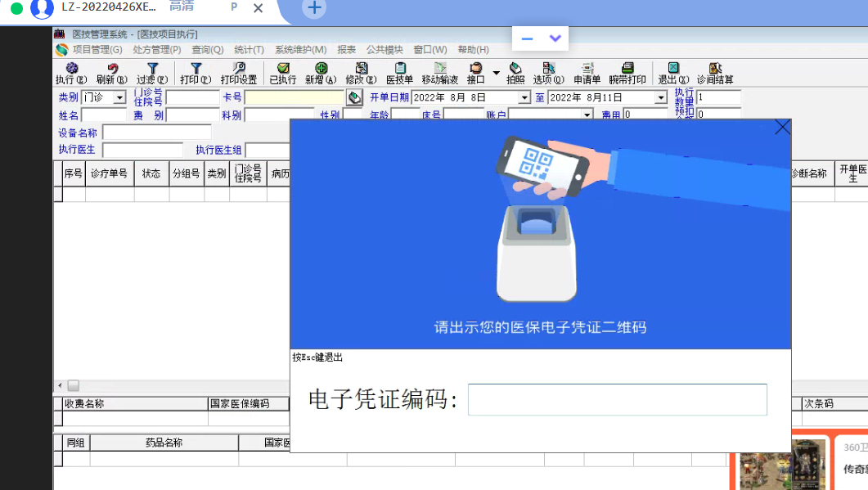Open the 处方管理(P) menu

coord(156,50)
